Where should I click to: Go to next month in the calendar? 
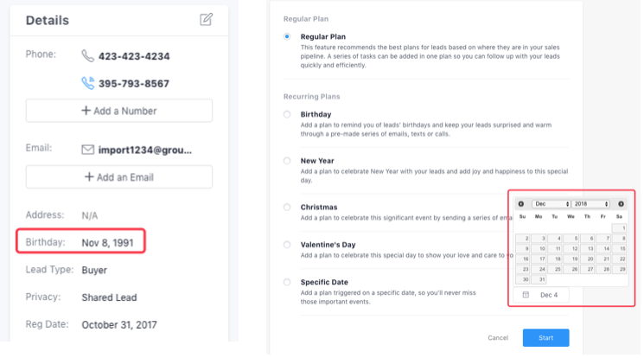coord(621,204)
